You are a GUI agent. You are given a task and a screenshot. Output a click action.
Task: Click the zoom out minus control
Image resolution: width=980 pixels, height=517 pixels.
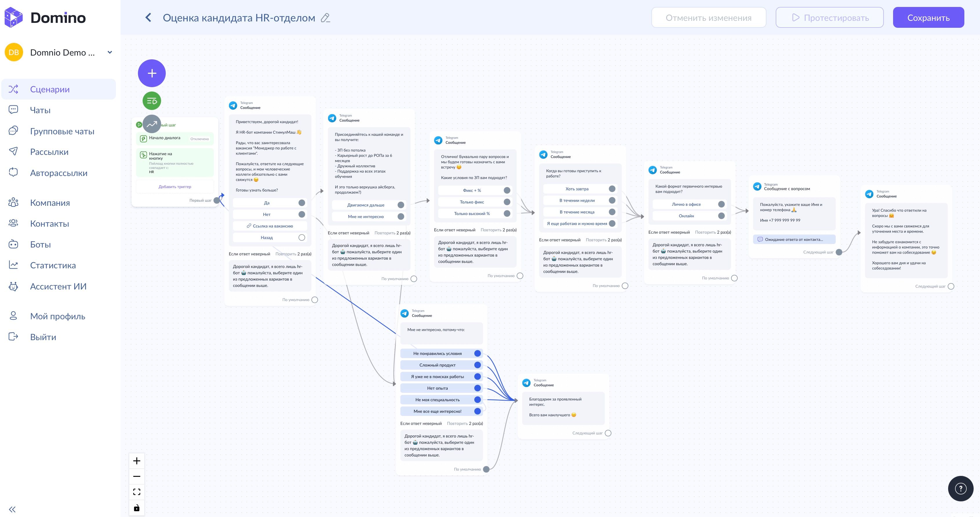136,476
